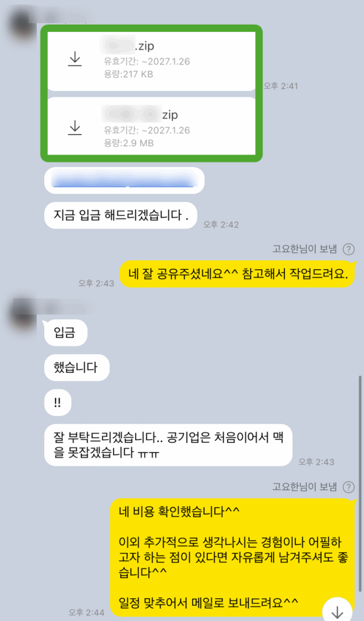
Task: Select the 했습니다 message bubble
Action: coord(77,367)
